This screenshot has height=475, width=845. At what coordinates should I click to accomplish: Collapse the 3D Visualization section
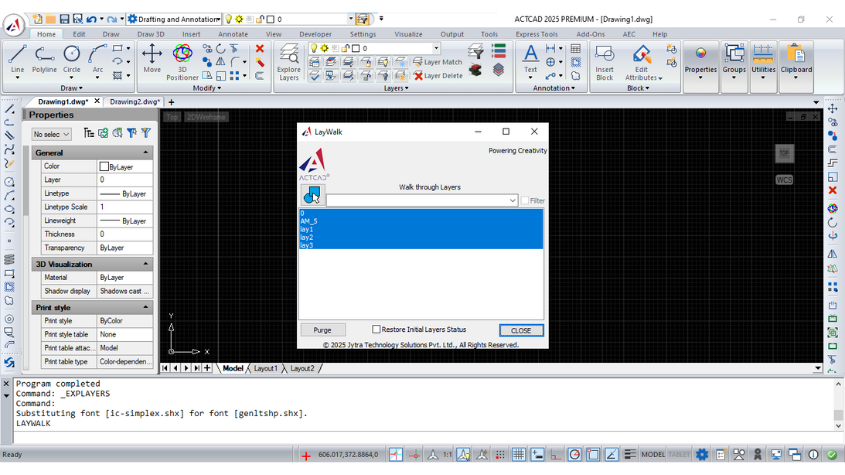pyautogui.click(x=146, y=264)
